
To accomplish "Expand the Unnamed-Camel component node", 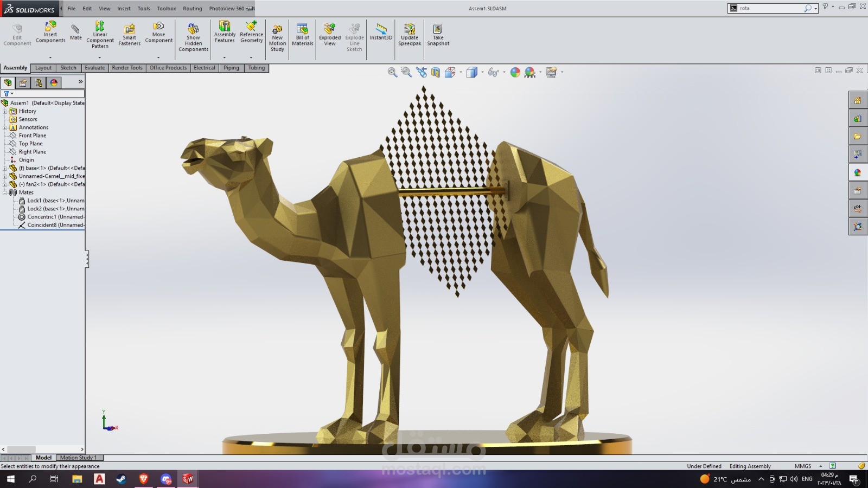I will 5,176.
